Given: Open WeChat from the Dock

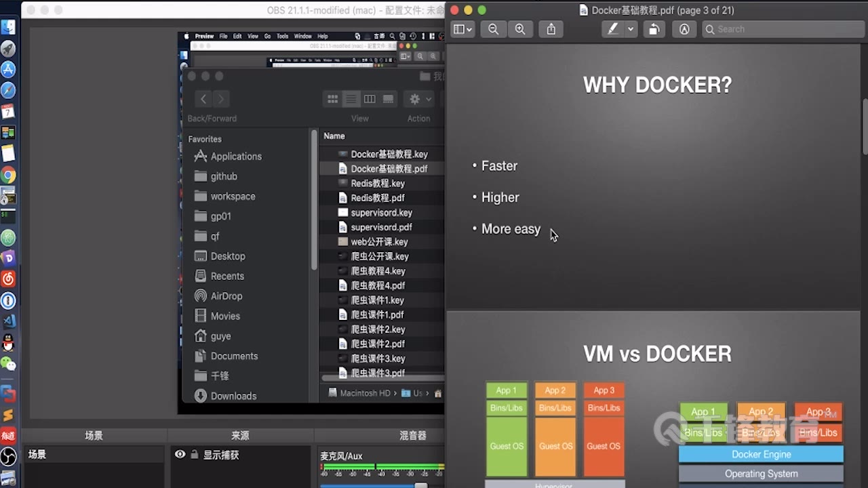Looking at the screenshot, I should tap(8, 364).
